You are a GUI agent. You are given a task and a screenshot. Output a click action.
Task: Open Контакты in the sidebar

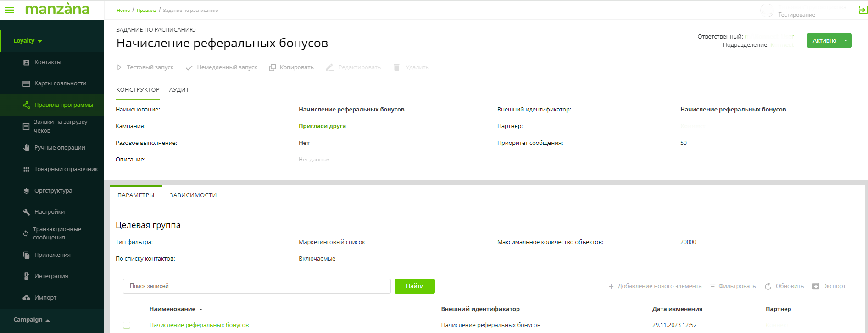(x=48, y=62)
